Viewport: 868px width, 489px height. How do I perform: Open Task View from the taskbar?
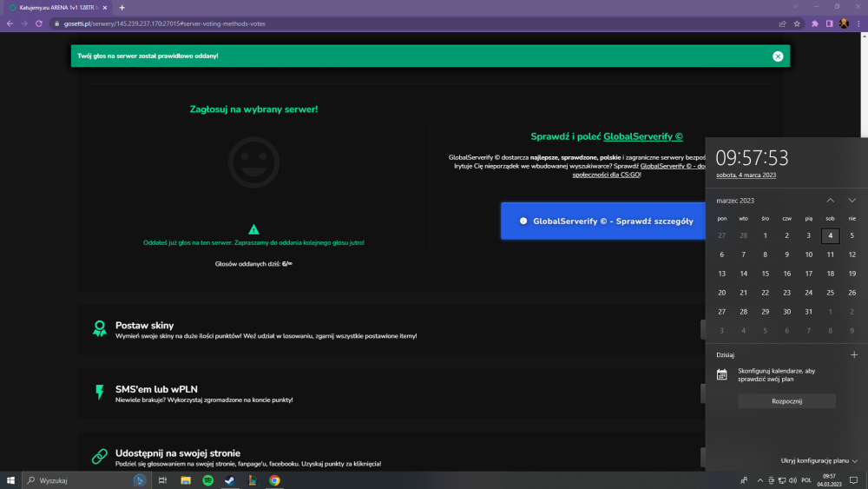click(x=162, y=480)
